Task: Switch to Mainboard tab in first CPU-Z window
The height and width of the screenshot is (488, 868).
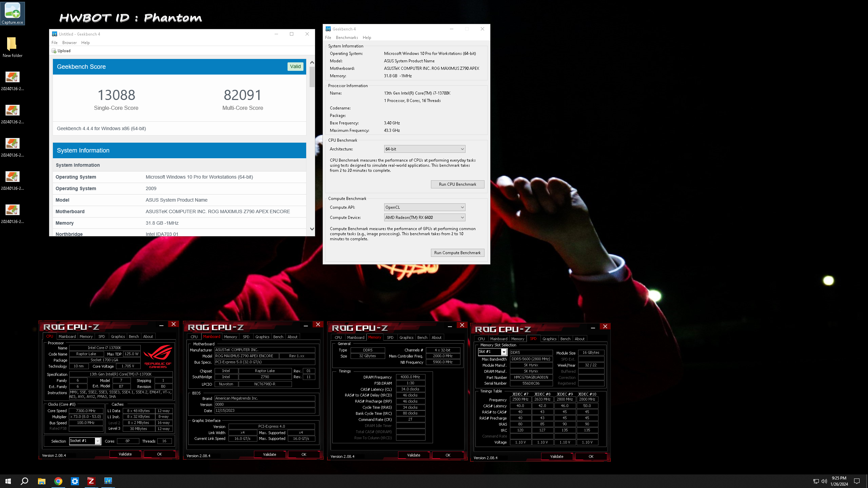Action: (x=67, y=337)
